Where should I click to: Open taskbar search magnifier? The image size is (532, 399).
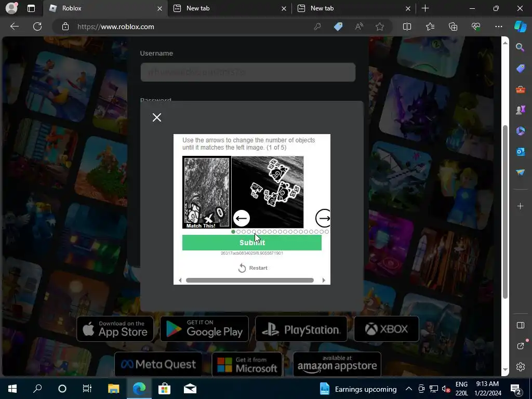point(37,389)
